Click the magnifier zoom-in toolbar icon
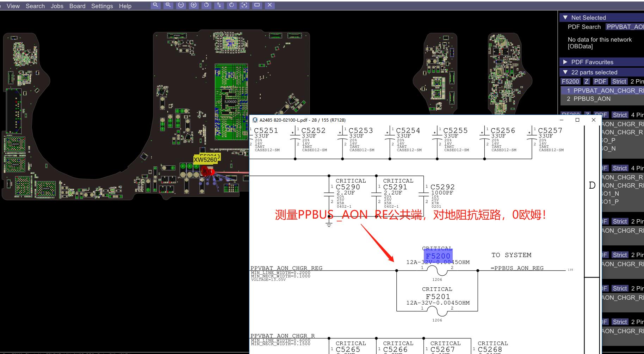This screenshot has height=354, width=644. pos(168,5)
